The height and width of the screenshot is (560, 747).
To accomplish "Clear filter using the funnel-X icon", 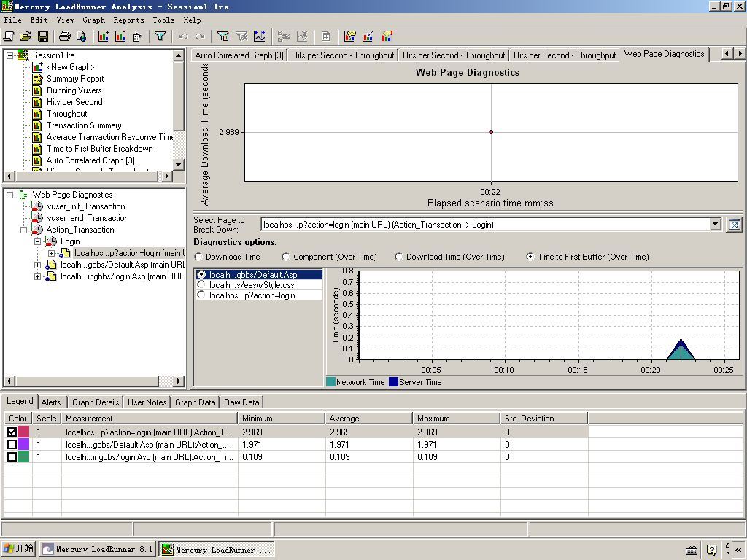I will pyautogui.click(x=241, y=36).
